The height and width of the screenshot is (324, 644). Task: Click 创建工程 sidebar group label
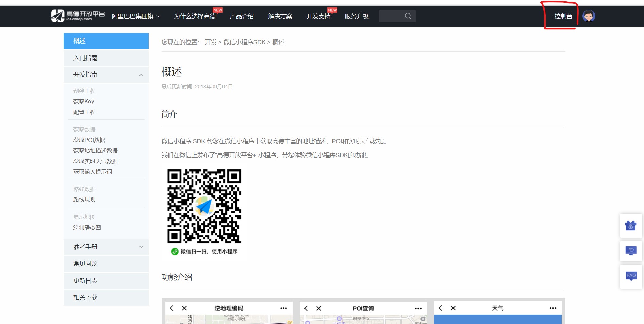point(84,91)
